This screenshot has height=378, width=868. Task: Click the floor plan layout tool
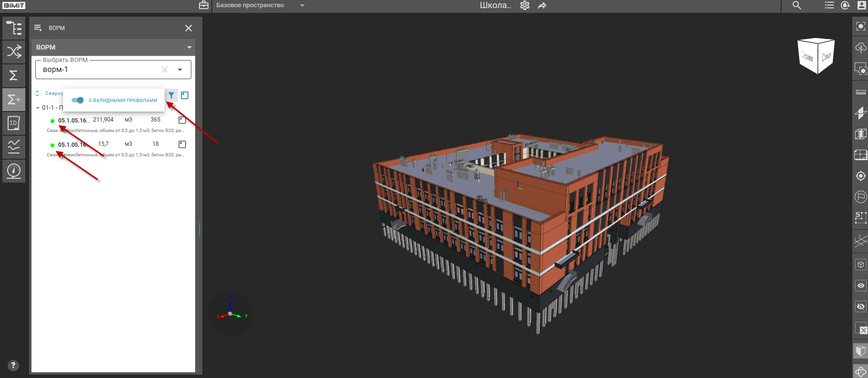tap(860, 155)
